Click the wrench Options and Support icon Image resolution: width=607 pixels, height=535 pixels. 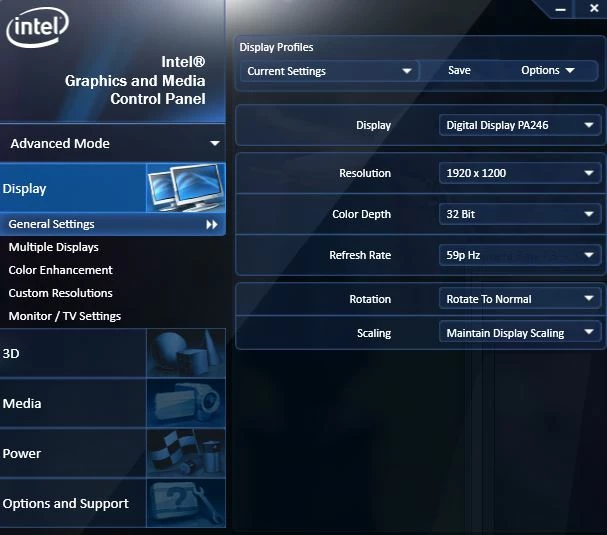(x=186, y=503)
